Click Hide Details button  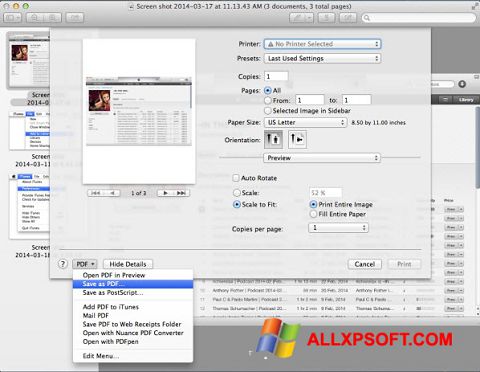point(128,264)
